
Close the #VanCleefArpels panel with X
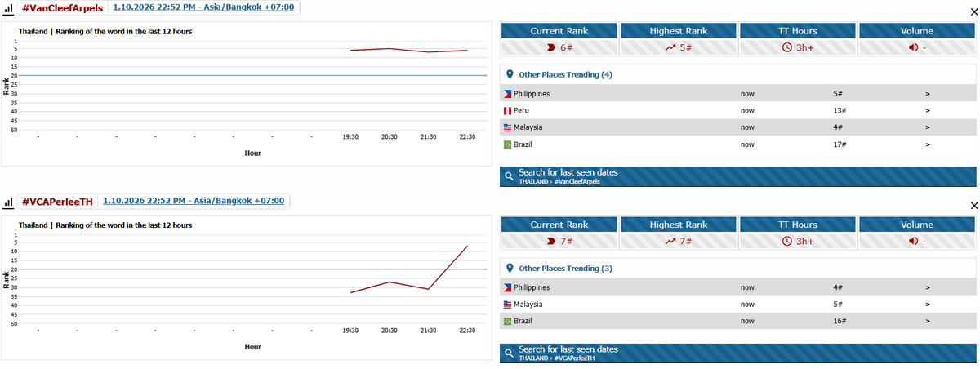point(973,12)
